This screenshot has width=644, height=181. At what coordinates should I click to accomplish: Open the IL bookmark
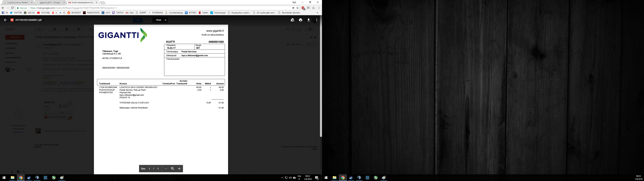pyautogui.click(x=55, y=13)
